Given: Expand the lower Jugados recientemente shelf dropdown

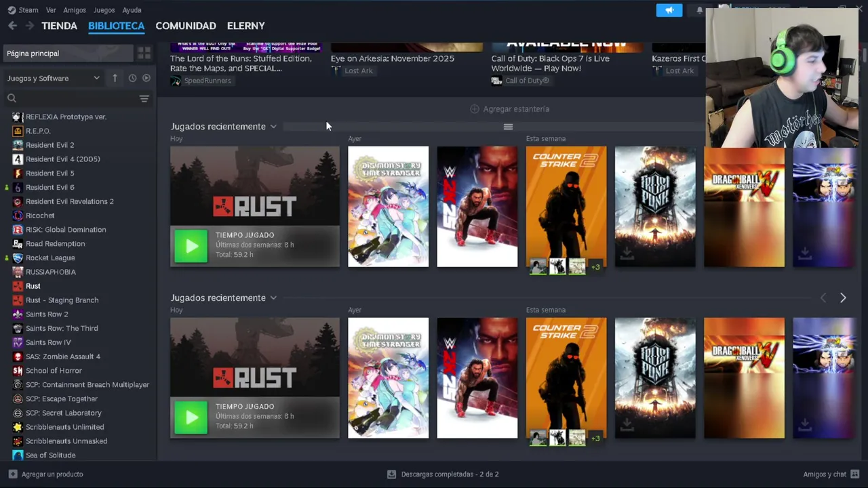Looking at the screenshot, I should pyautogui.click(x=273, y=298).
